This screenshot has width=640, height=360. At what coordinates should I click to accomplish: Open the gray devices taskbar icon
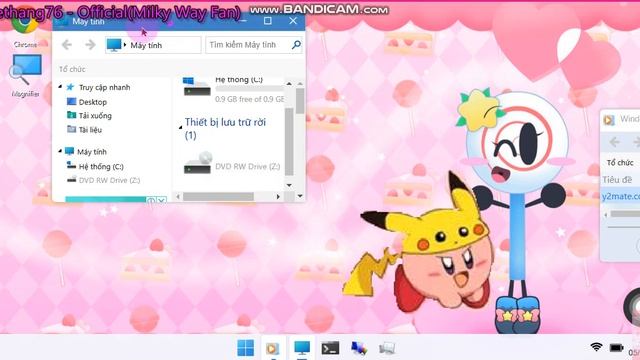coord(387,348)
